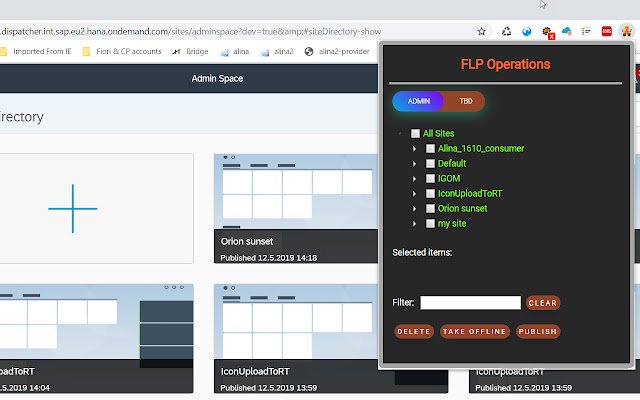Focus the Filter input field
The width and height of the screenshot is (640, 400).
pos(471,303)
